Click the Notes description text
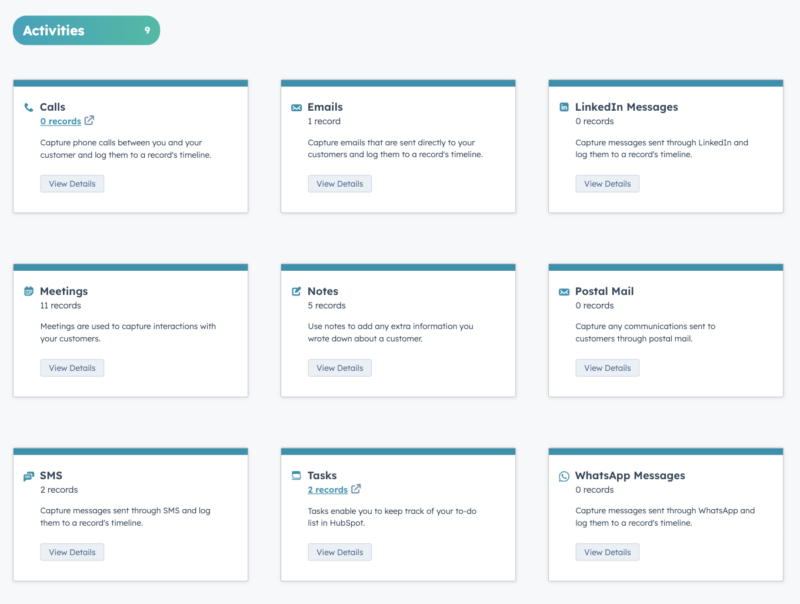The image size is (800, 604). [390, 332]
